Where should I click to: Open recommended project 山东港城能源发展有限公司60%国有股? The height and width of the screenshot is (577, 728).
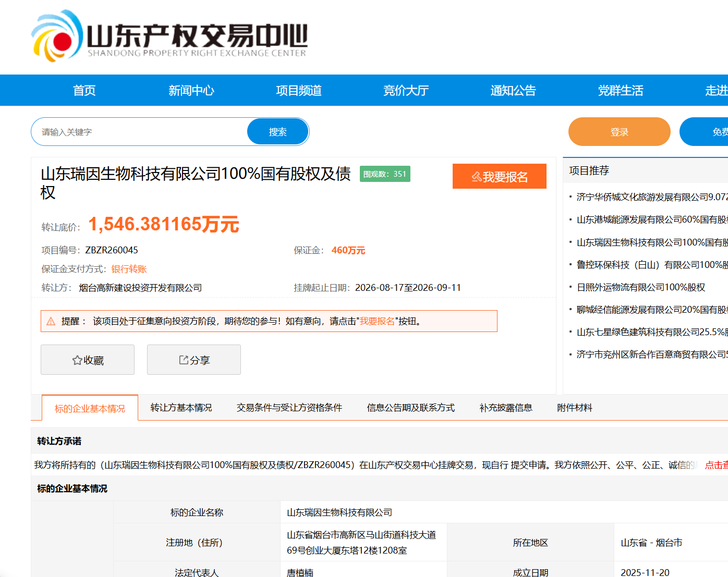pos(652,219)
